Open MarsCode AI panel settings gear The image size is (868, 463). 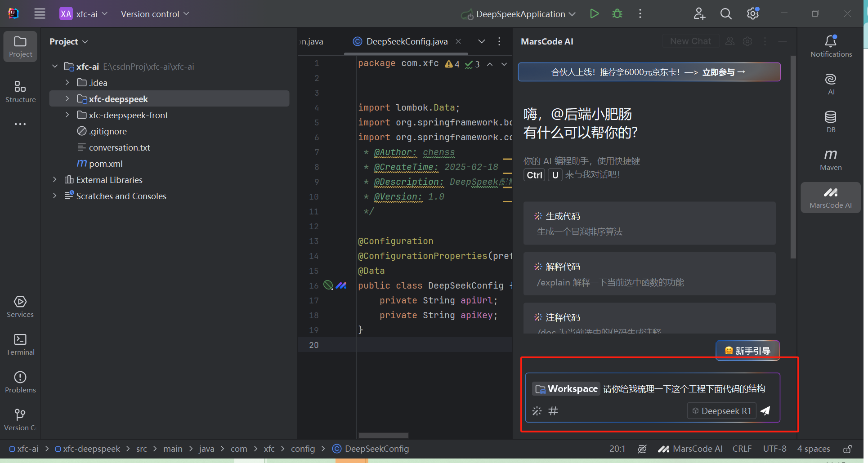click(x=747, y=41)
